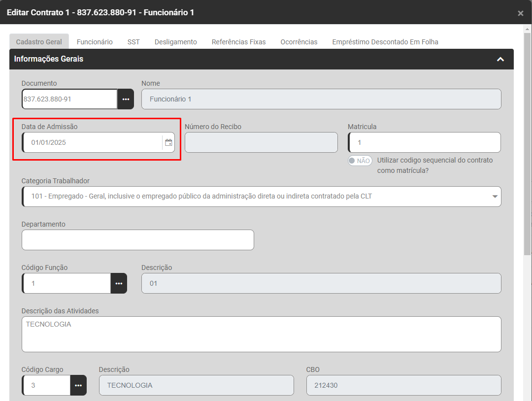Click the Departamento input field
The height and width of the screenshot is (401, 532).
138,240
